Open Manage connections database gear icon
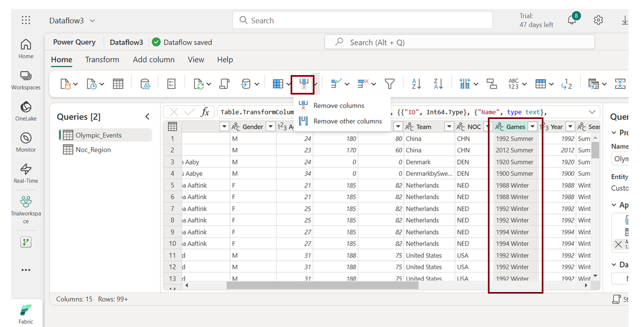The image size is (644, 327). click(x=145, y=84)
